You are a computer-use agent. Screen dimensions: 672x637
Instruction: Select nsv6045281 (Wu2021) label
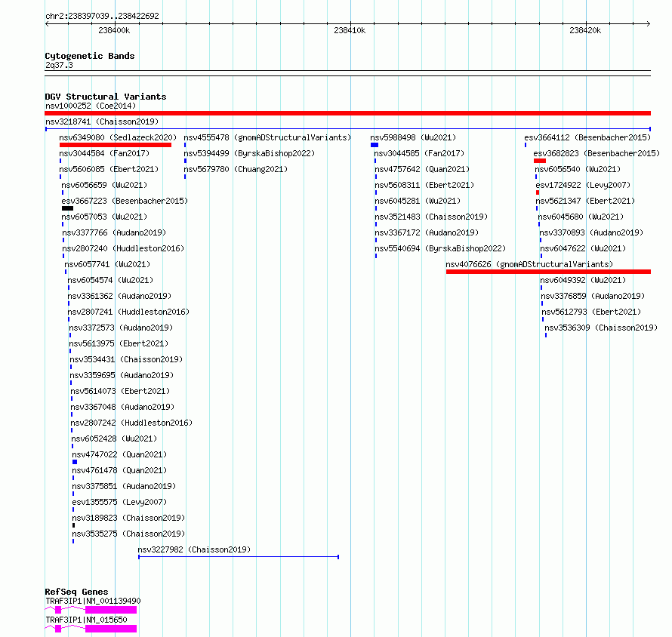tap(418, 201)
